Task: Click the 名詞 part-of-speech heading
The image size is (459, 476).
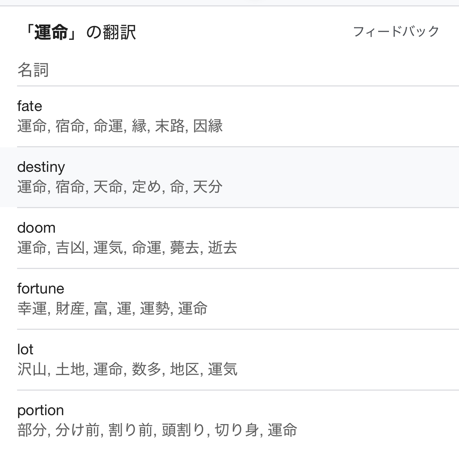Action: coord(33,70)
